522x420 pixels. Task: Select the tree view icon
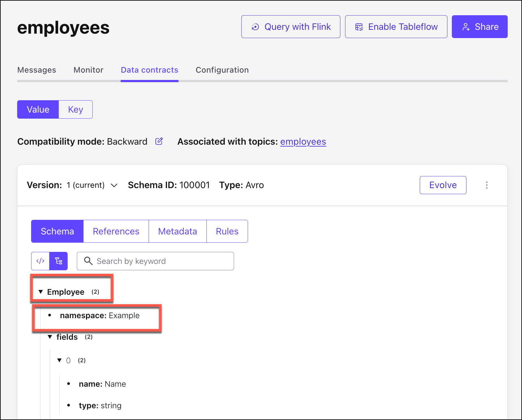(59, 261)
